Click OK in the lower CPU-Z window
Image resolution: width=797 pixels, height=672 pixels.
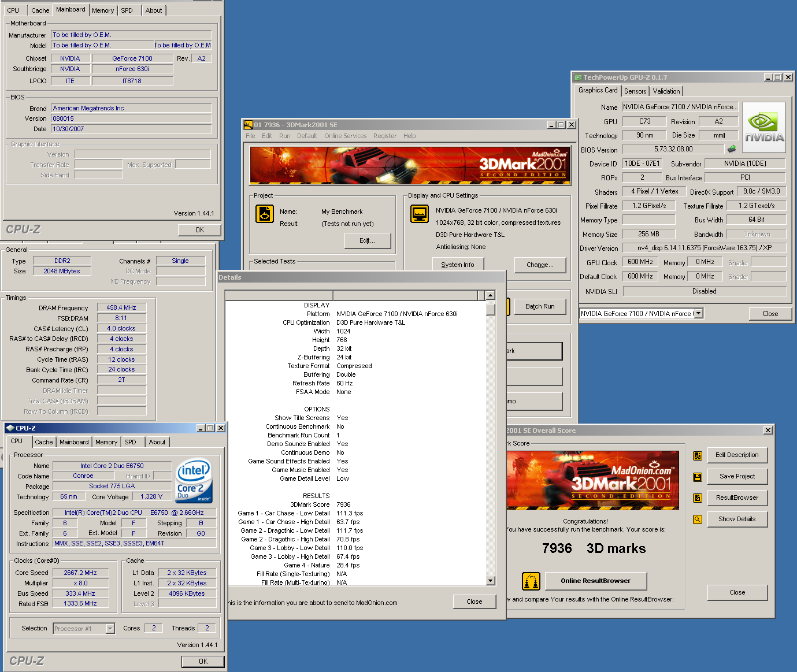pos(203,661)
